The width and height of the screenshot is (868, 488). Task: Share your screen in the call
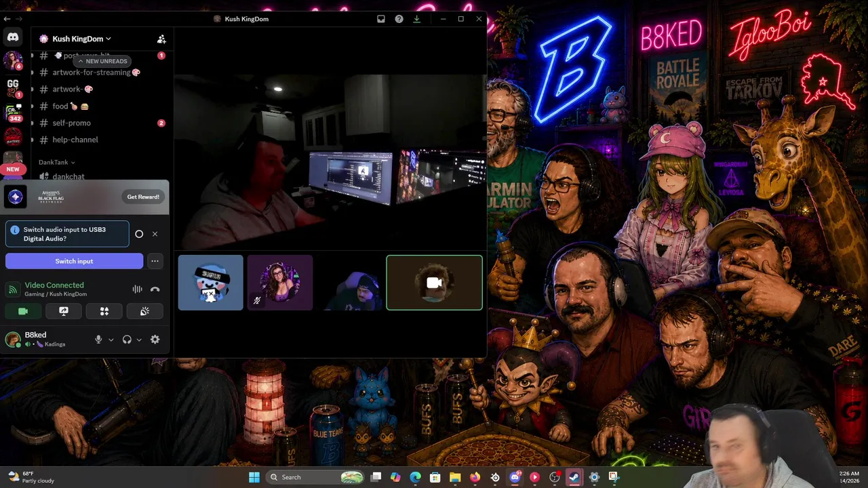click(x=64, y=311)
